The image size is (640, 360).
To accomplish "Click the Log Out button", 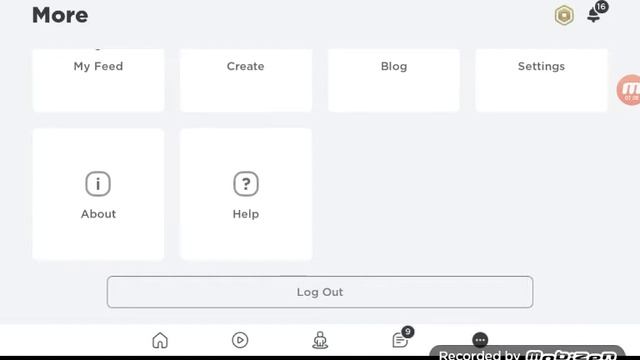I will point(320,292).
